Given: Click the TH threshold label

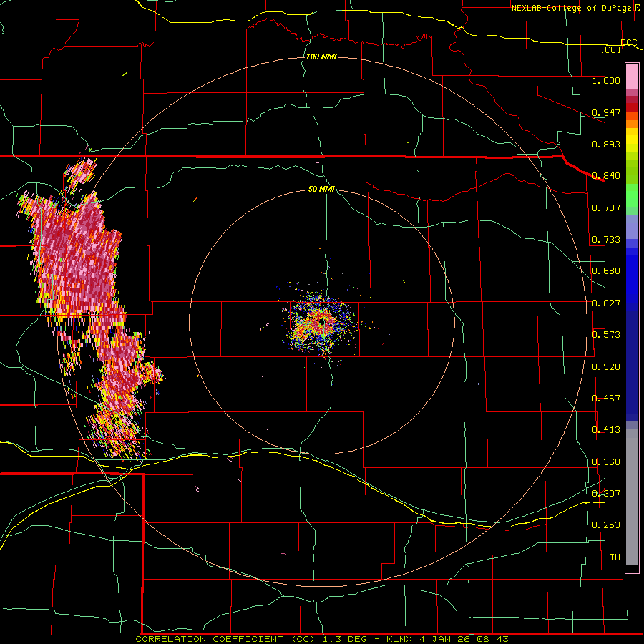Looking at the screenshot, I should tap(615, 557).
